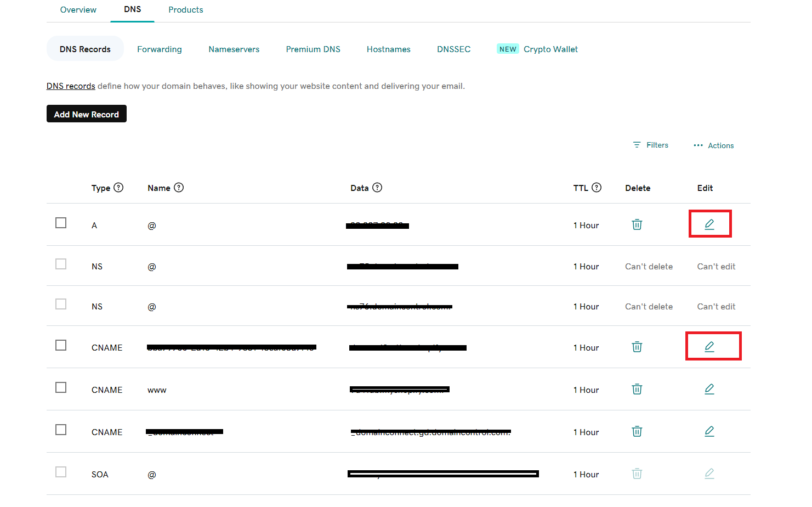This screenshot has height=507, width=812.
Task: Open the Crypto Wallet section
Action: tap(550, 49)
